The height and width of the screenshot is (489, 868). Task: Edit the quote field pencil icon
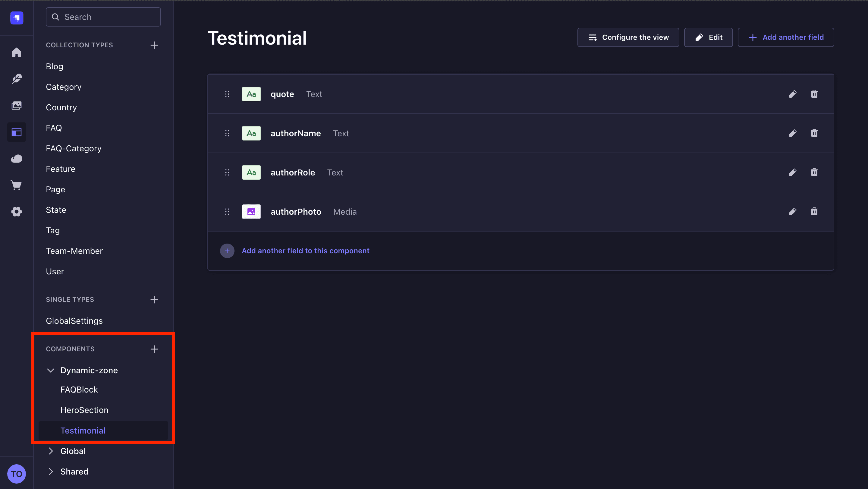(x=793, y=94)
